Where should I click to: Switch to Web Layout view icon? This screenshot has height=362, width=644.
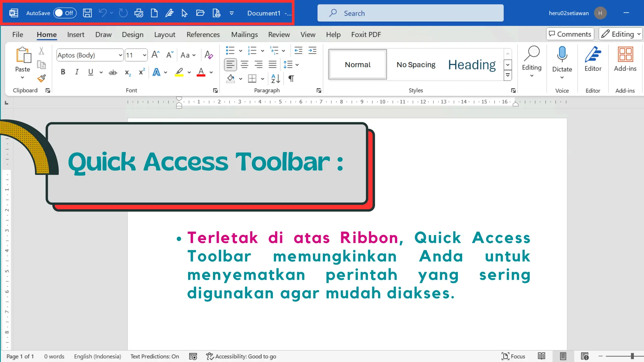tap(585, 356)
